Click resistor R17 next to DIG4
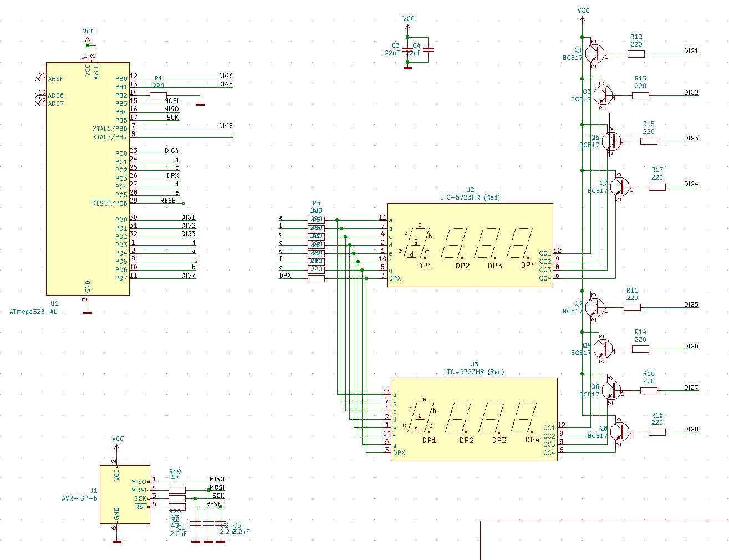 pyautogui.click(x=657, y=187)
